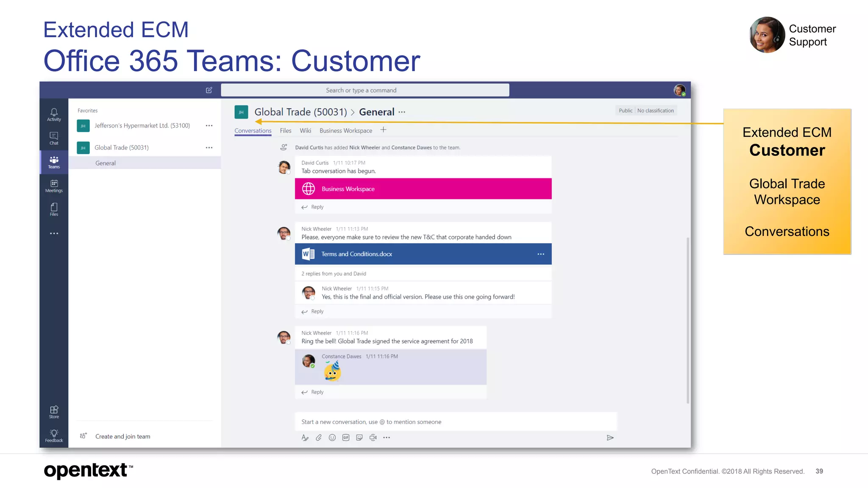Image resolution: width=868 pixels, height=488 pixels.
Task: Open the Business Workspace tab
Action: click(346, 131)
